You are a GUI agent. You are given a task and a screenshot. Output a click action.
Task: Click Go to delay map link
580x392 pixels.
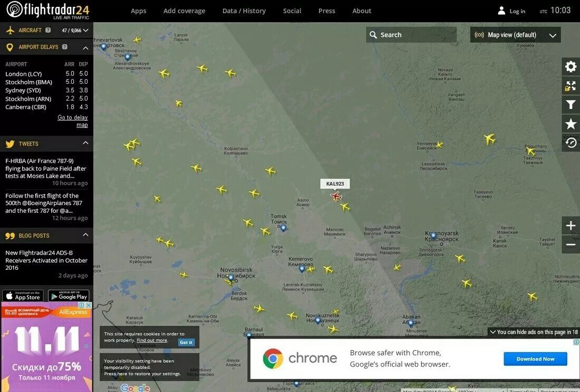click(x=73, y=121)
